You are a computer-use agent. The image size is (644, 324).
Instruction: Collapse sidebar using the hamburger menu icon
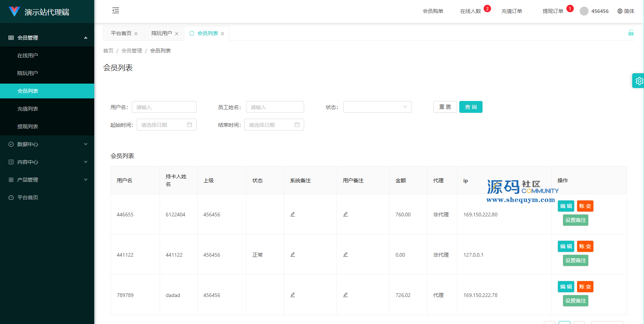point(116,10)
